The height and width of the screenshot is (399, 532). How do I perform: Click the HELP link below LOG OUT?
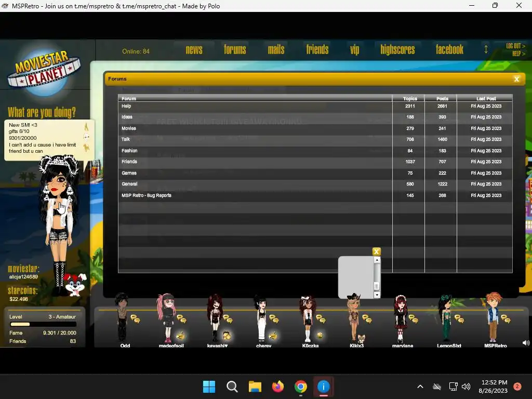[x=518, y=54]
